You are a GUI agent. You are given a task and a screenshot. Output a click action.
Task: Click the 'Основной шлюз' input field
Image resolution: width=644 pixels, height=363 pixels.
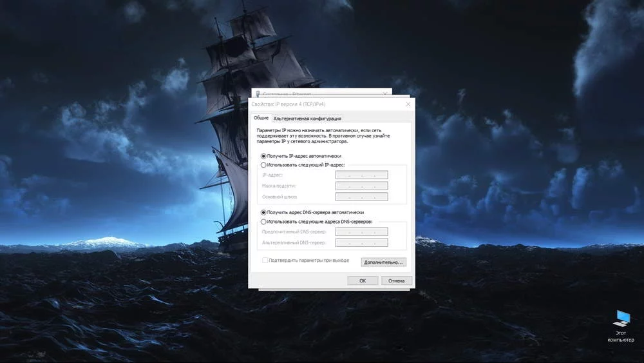pos(361,197)
